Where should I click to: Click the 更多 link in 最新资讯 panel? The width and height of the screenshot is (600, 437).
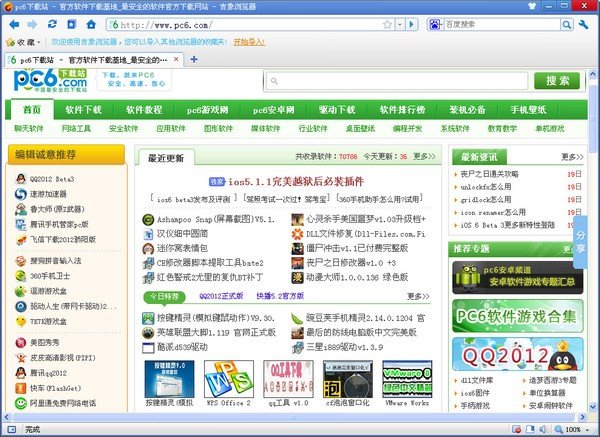572,156
